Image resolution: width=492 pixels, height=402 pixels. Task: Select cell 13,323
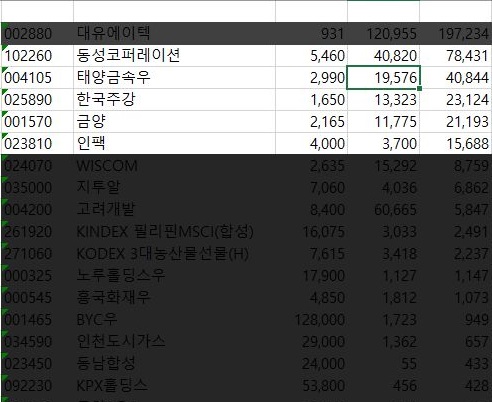click(x=383, y=100)
